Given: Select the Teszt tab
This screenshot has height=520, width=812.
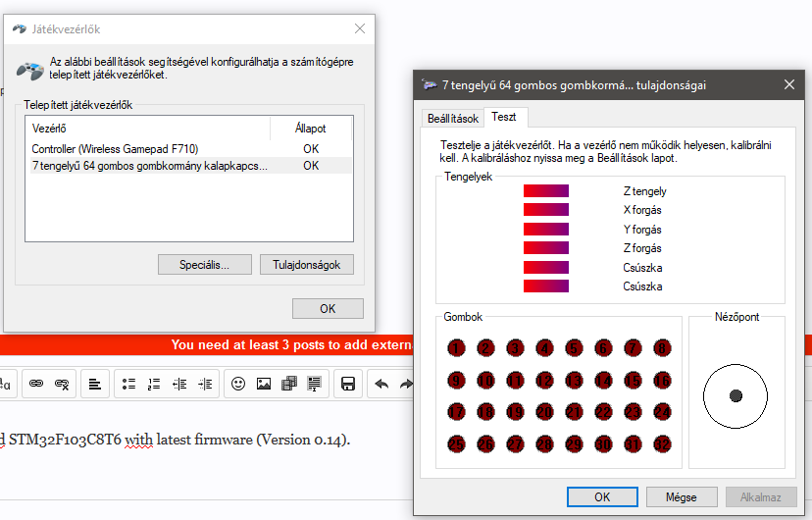Looking at the screenshot, I should tap(504, 118).
